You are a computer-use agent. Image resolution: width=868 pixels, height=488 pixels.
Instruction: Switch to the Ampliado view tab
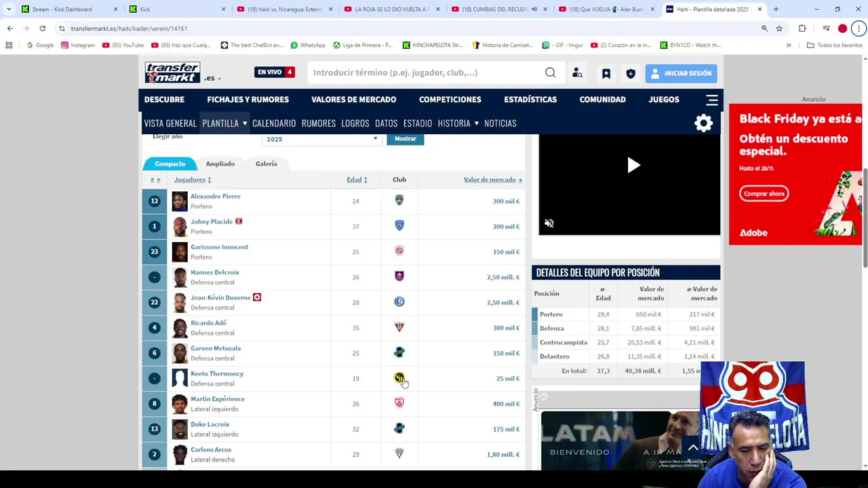tap(220, 163)
